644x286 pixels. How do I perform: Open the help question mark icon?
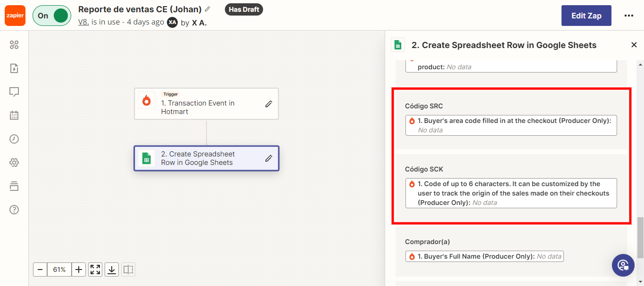tap(14, 210)
